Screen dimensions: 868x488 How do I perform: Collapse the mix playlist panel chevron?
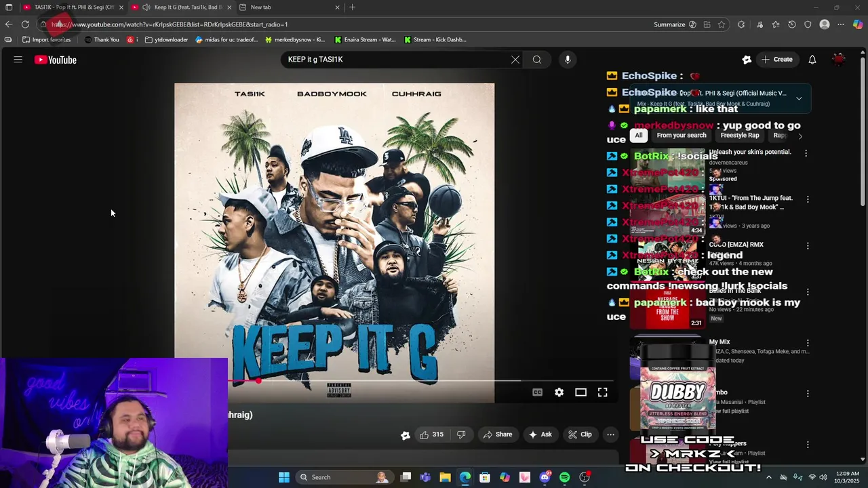(799, 98)
